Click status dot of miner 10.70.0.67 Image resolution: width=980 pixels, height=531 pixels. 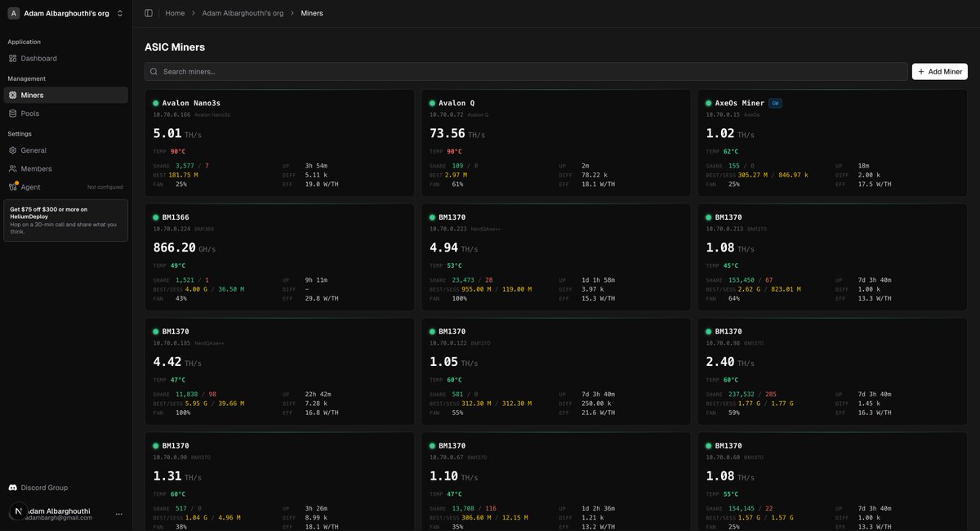point(433,446)
